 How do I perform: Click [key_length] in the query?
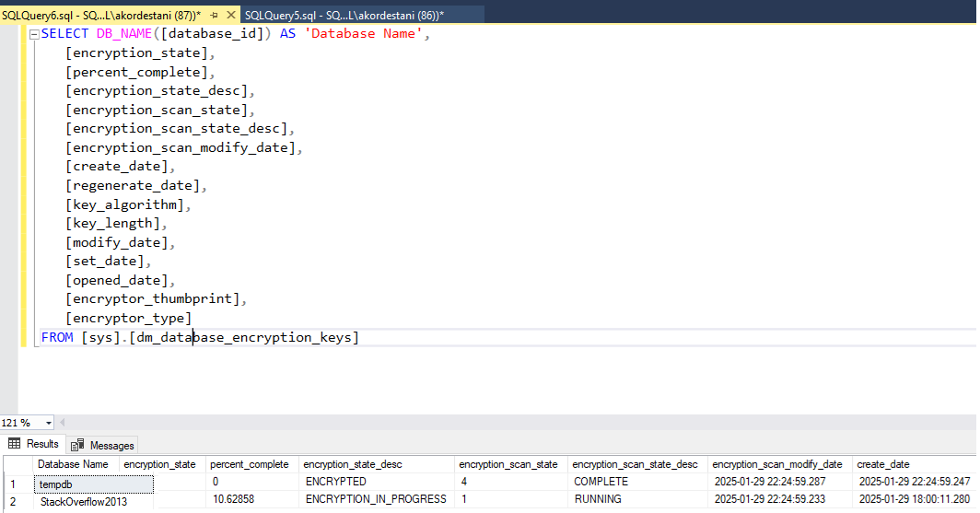112,224
